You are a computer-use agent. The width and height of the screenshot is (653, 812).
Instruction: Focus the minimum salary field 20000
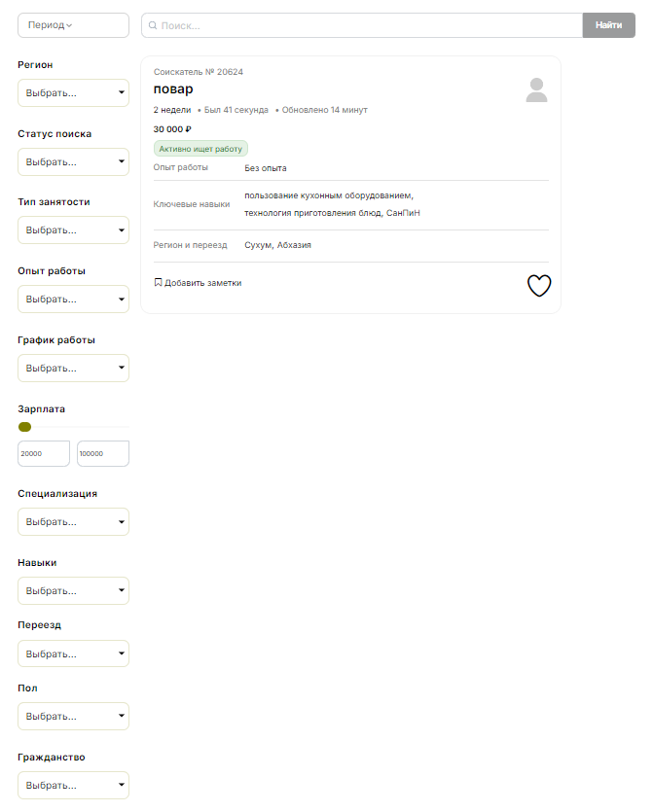point(44,453)
